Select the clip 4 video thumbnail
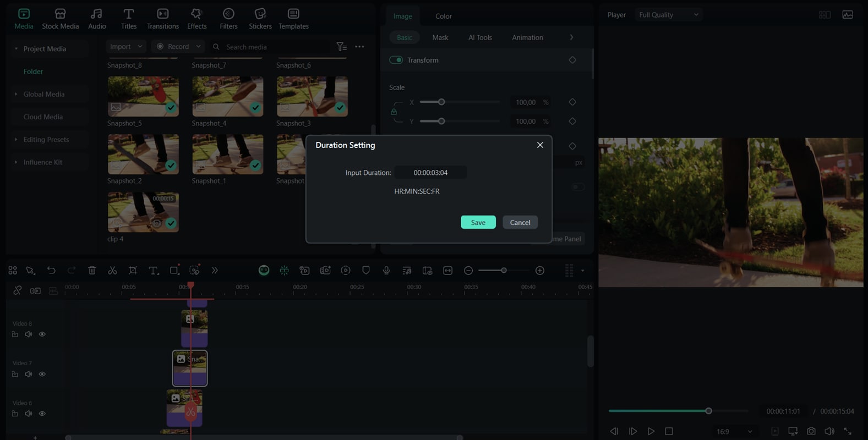The width and height of the screenshot is (868, 440). [143, 212]
